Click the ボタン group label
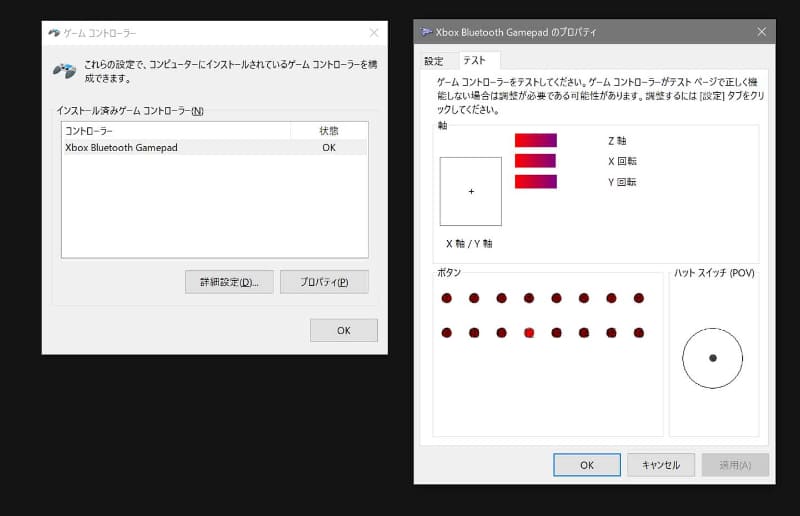The image size is (800, 516). point(449,273)
